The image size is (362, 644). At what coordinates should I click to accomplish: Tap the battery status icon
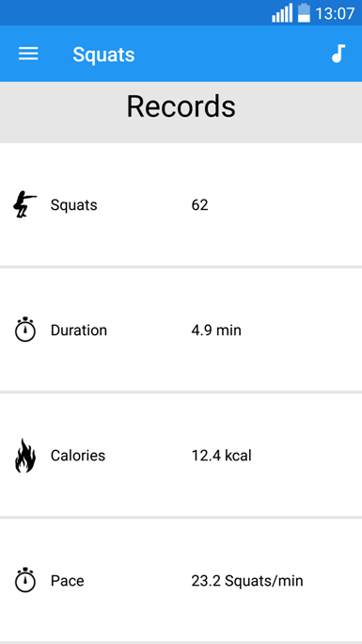click(304, 13)
